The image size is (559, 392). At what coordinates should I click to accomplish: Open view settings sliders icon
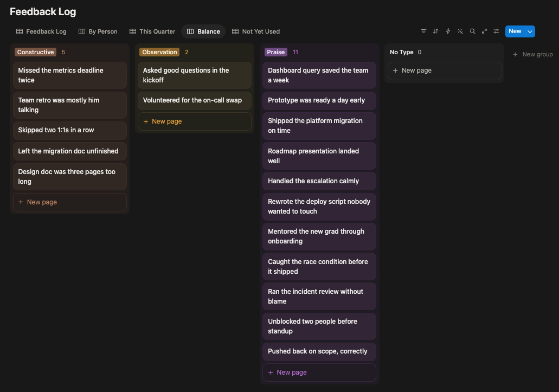[x=496, y=31]
